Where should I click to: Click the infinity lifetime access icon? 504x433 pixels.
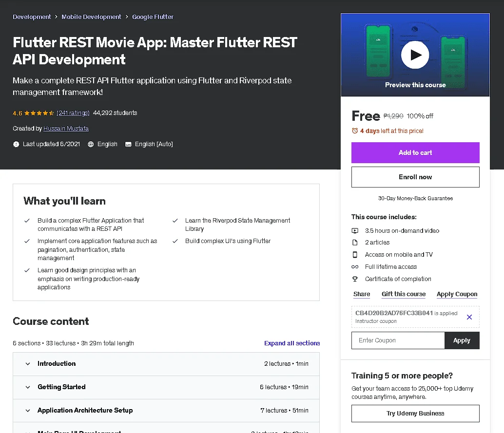click(x=355, y=267)
